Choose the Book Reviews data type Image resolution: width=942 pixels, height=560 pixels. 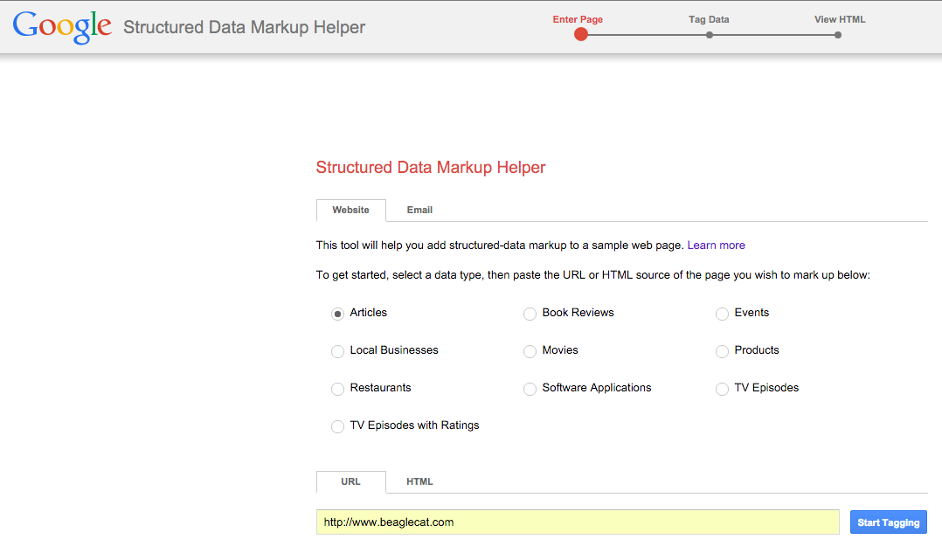pos(530,314)
